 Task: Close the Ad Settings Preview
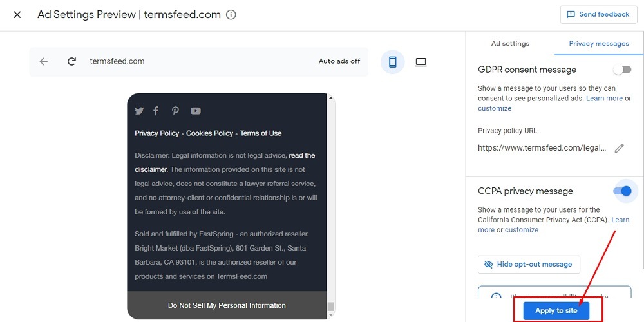point(17,15)
